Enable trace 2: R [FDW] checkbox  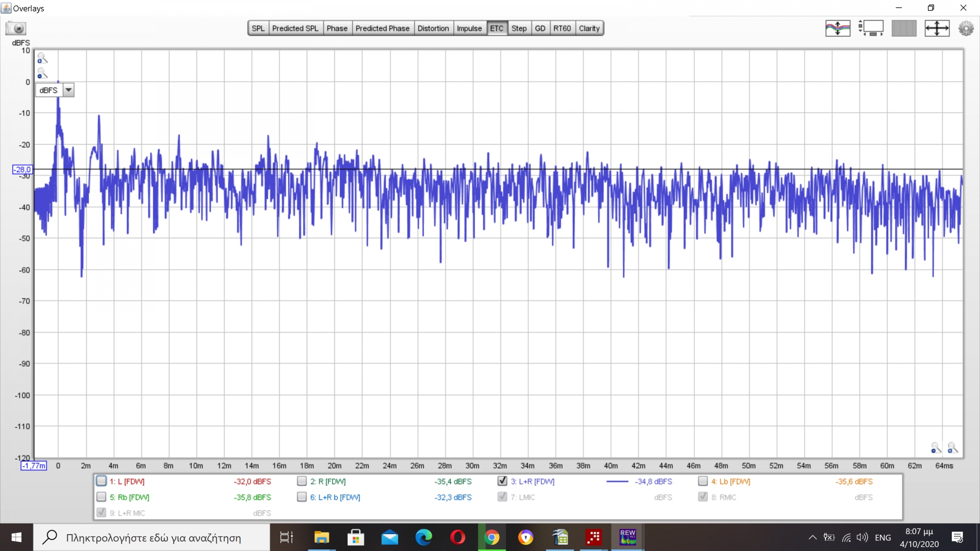[302, 481]
